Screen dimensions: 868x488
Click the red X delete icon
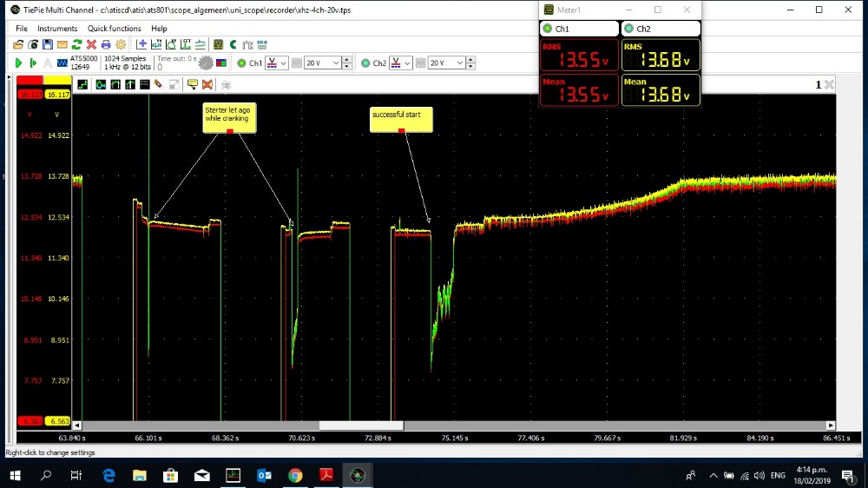point(91,44)
